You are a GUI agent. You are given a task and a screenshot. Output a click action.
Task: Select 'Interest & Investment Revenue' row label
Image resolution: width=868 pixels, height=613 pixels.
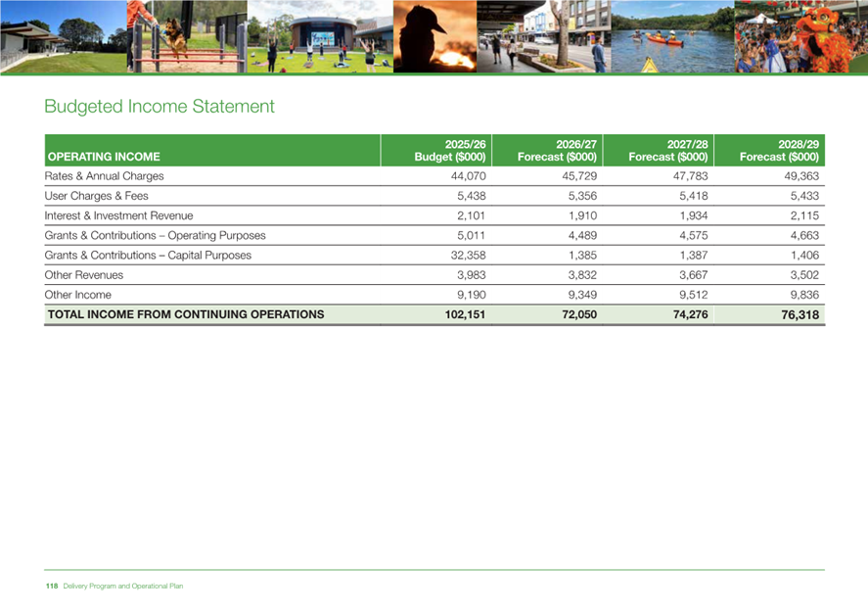(x=119, y=216)
